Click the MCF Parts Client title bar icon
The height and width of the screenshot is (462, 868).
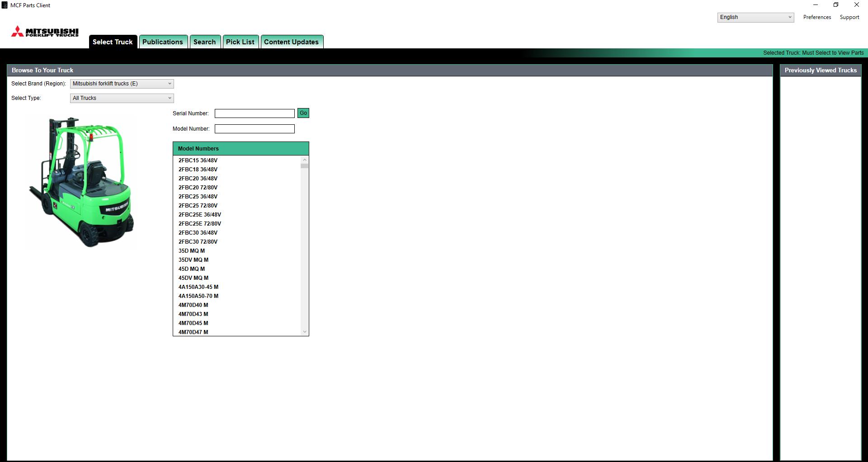(5, 5)
